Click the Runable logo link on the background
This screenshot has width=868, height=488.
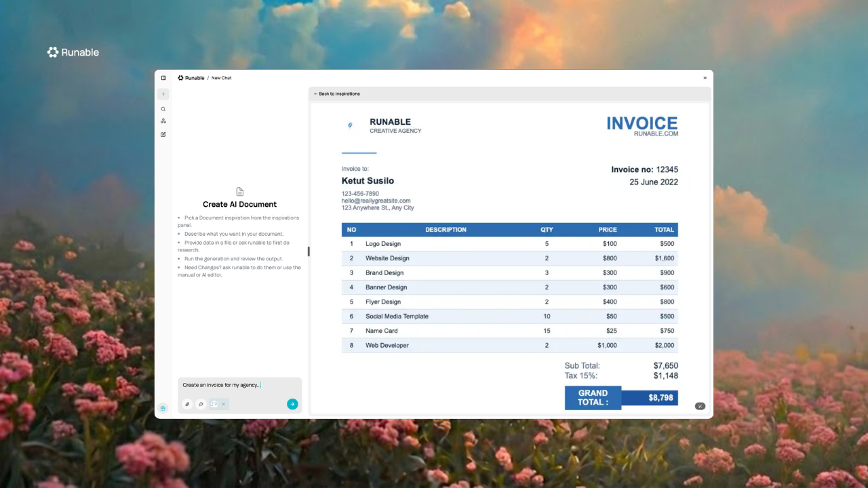point(73,52)
